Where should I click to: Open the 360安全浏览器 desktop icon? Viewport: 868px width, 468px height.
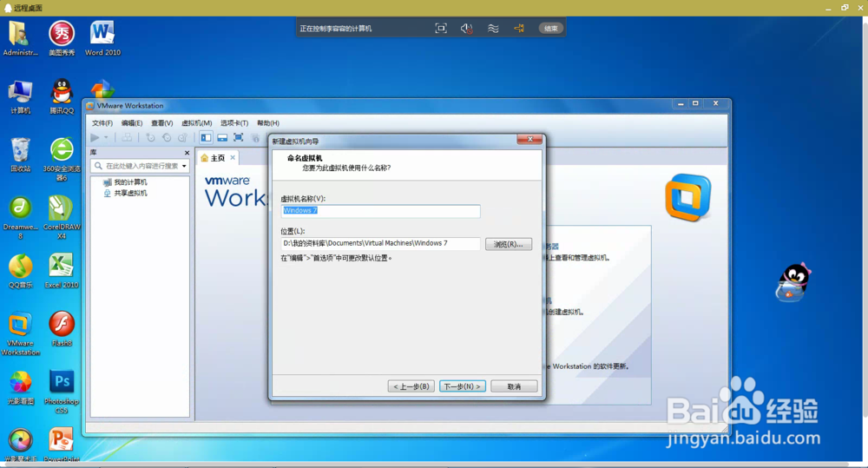point(62,159)
